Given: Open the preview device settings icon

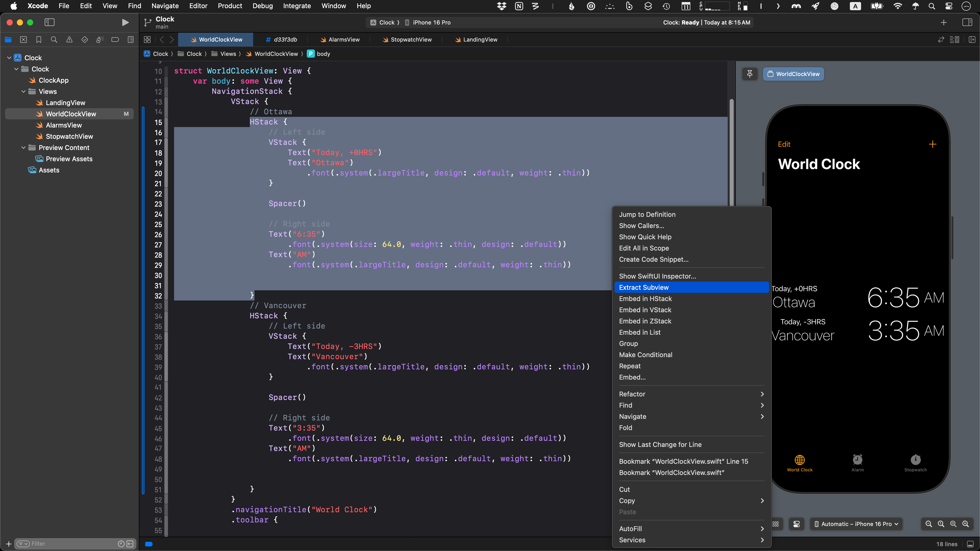Looking at the screenshot, I should click(796, 524).
